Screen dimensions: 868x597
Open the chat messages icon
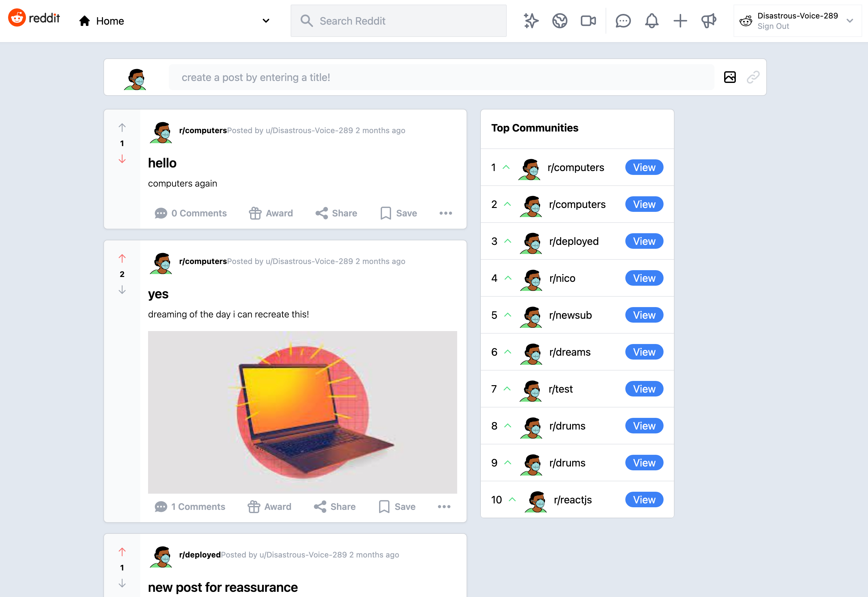point(623,21)
